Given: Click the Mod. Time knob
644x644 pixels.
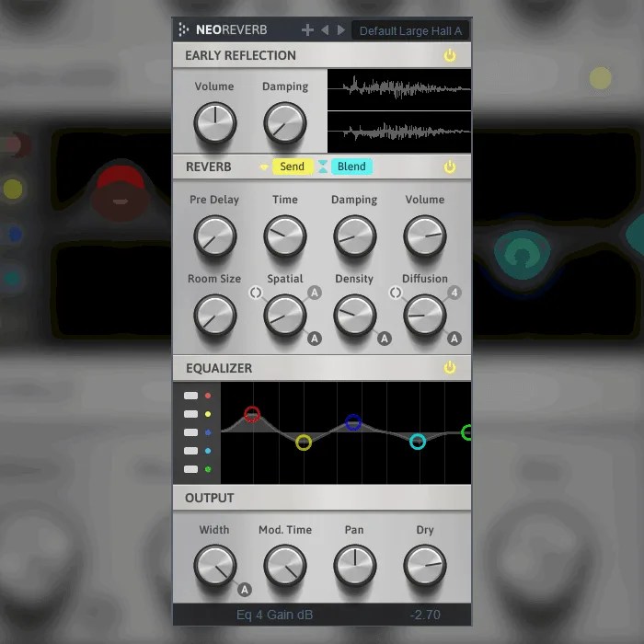Looking at the screenshot, I should 284,565.
